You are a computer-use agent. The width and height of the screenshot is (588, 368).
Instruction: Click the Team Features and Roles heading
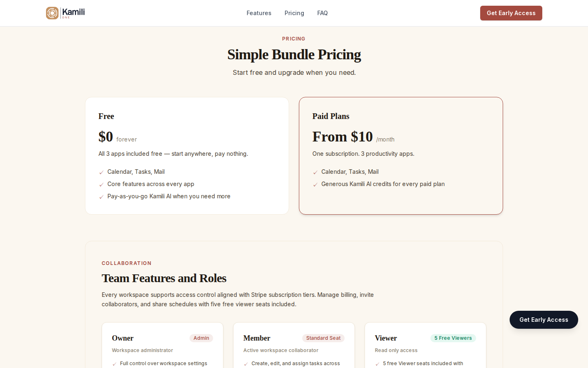point(164,278)
